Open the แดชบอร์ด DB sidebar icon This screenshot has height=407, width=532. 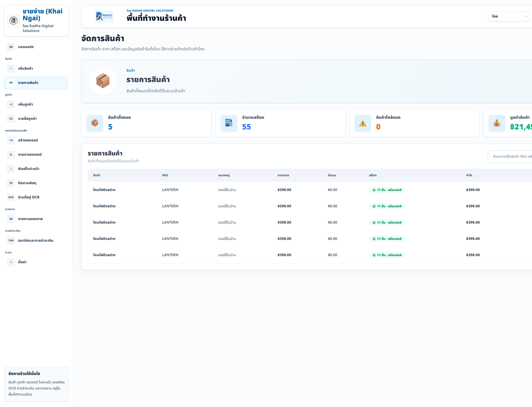pyautogui.click(x=11, y=47)
